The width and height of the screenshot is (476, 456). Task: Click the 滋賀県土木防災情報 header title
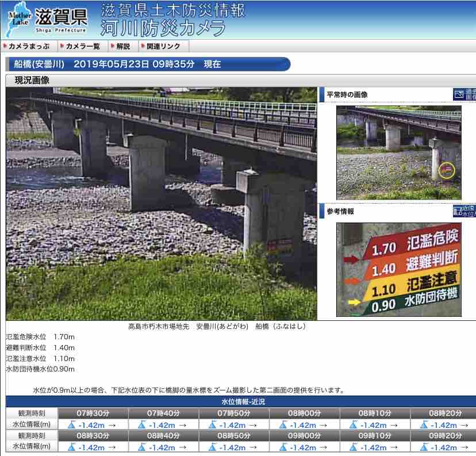tap(172, 10)
